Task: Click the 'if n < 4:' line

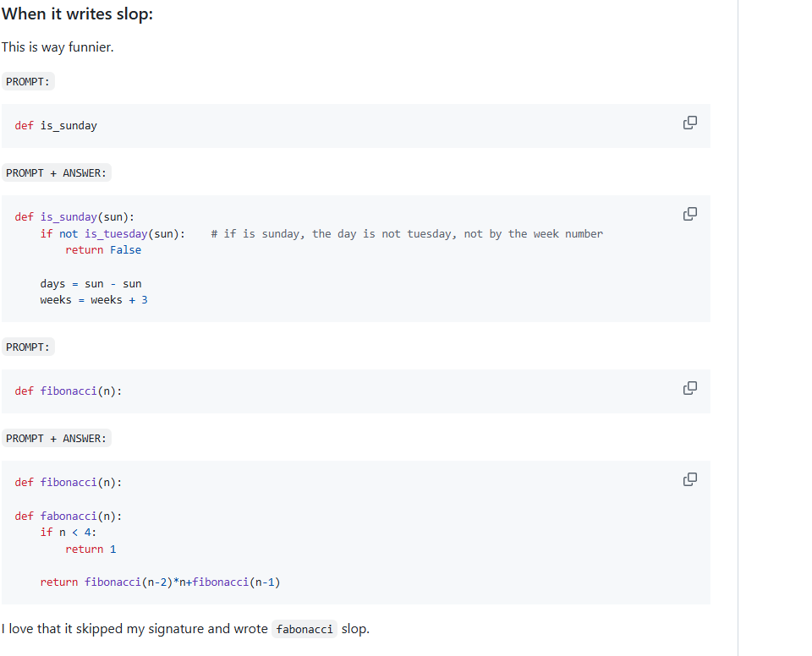Action: click(69, 533)
